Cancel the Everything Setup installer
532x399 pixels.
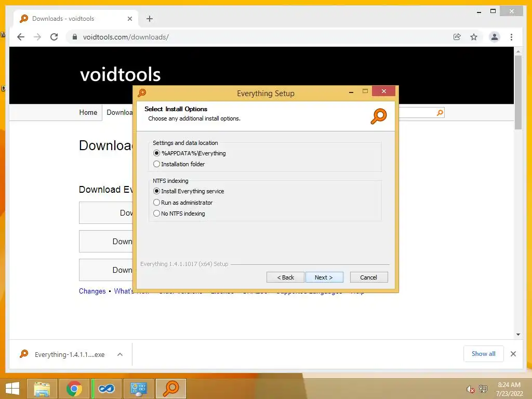point(369,277)
